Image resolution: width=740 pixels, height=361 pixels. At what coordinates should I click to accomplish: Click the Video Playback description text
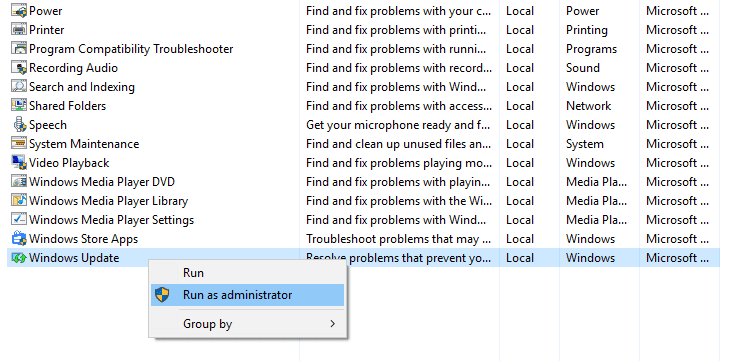[x=399, y=163]
